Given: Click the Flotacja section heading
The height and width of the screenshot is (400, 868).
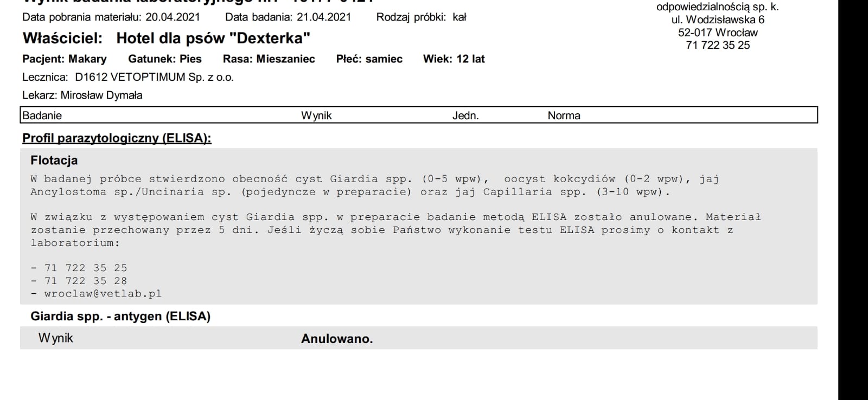Looking at the screenshot, I should coord(54,160).
